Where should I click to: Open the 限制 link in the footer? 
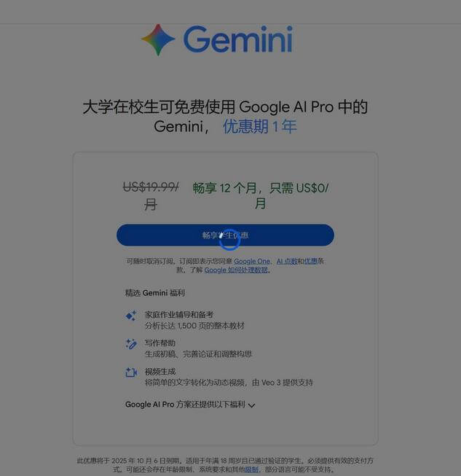pos(252,469)
